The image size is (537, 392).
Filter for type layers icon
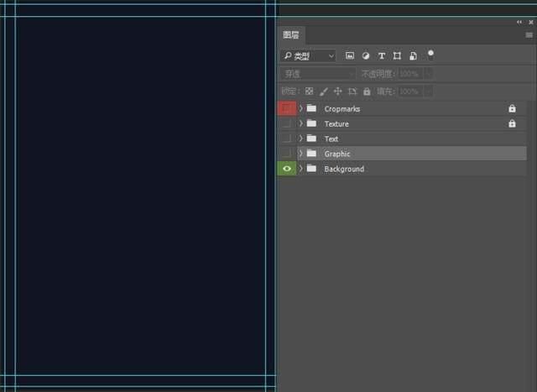(x=382, y=56)
